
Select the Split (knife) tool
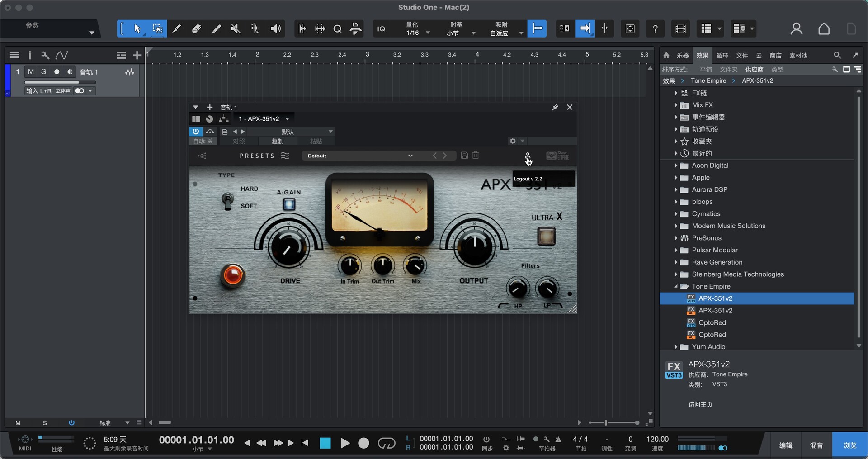coord(177,29)
